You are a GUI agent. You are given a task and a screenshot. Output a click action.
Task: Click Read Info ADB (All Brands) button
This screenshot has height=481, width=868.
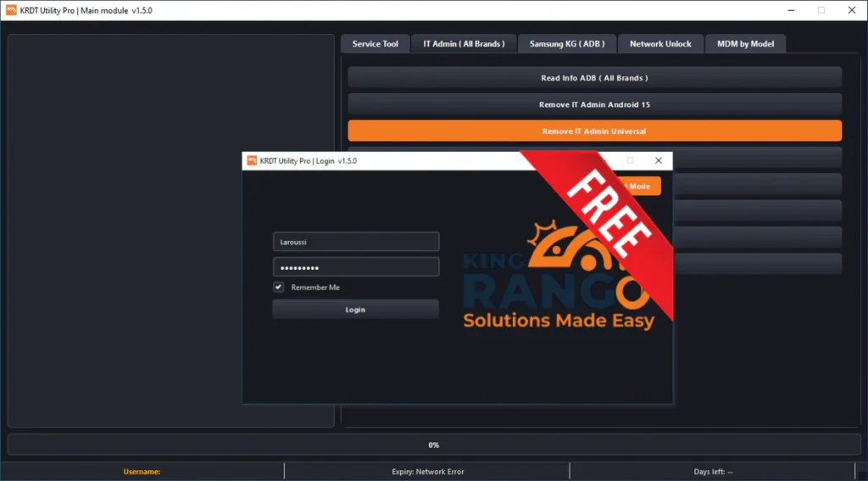pos(594,78)
